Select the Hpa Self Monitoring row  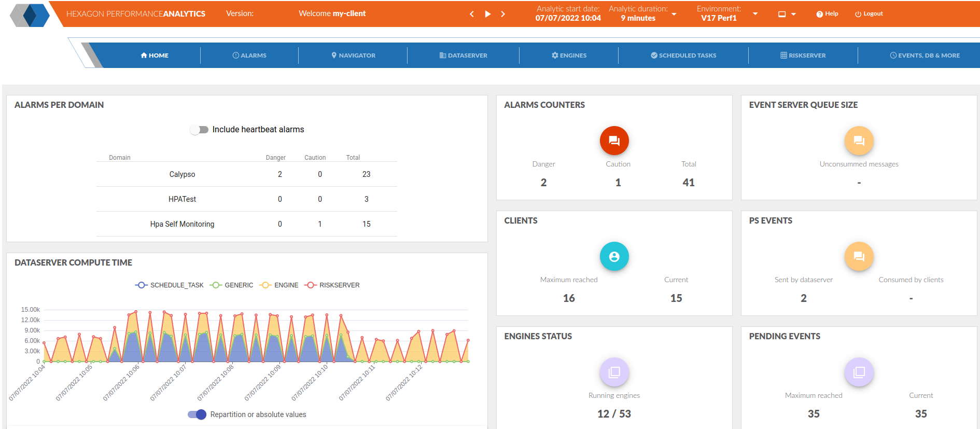247,224
